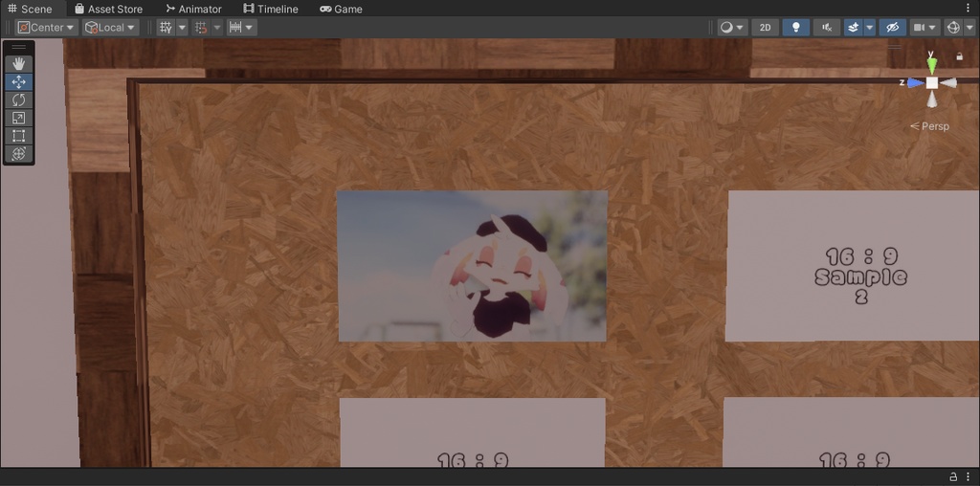The height and width of the screenshot is (486, 980).
Task: Open Center pivot mode dropdown
Action: (x=47, y=28)
